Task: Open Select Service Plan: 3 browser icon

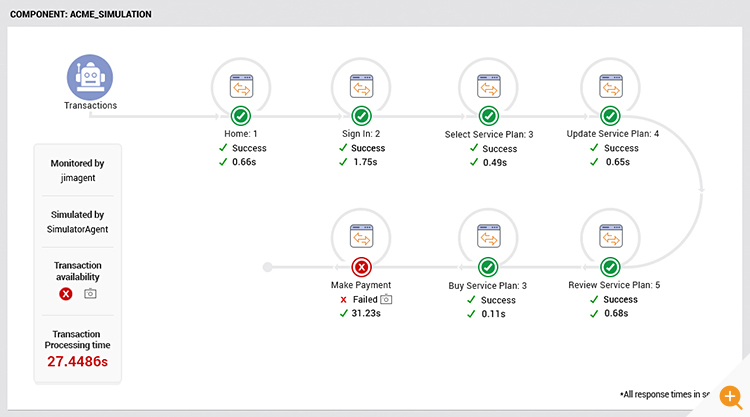Action: (x=489, y=87)
